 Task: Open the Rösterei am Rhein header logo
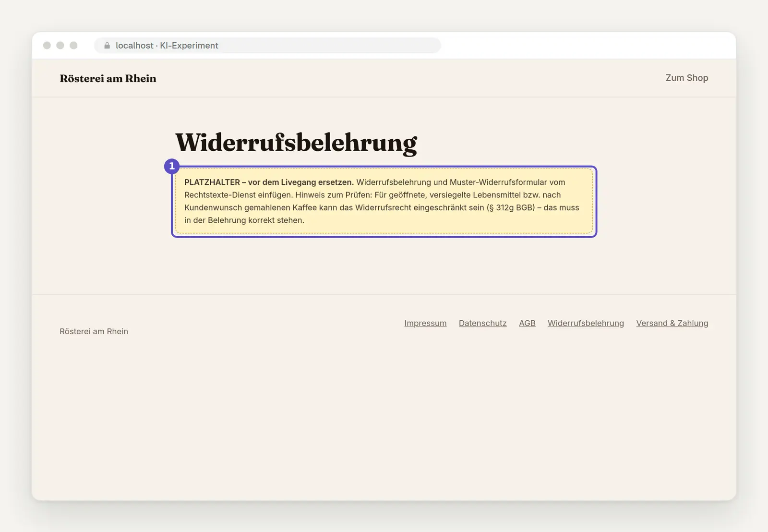coord(108,78)
